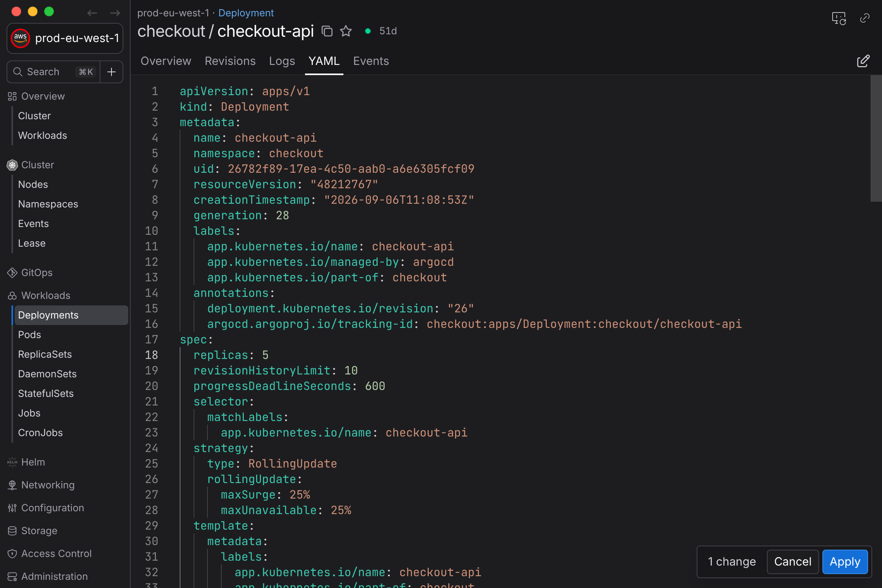The width and height of the screenshot is (882, 588).
Task: Go forward with the right arrow
Action: 115,13
